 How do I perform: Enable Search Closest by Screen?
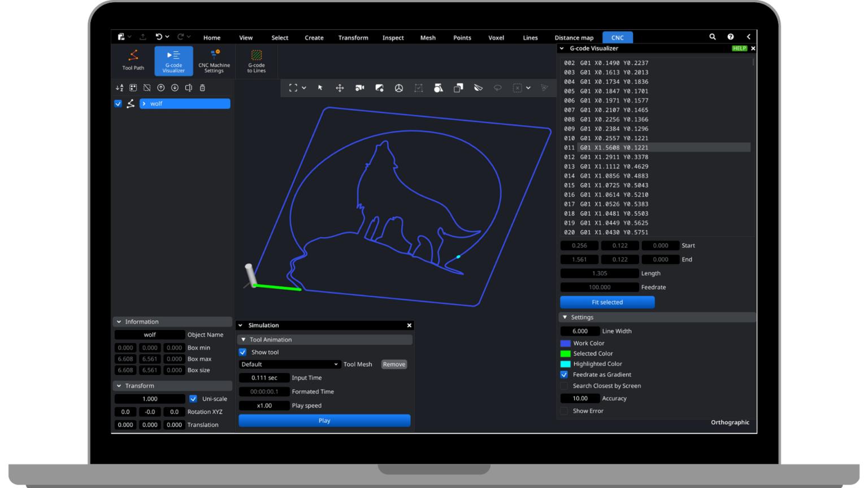pyautogui.click(x=564, y=386)
